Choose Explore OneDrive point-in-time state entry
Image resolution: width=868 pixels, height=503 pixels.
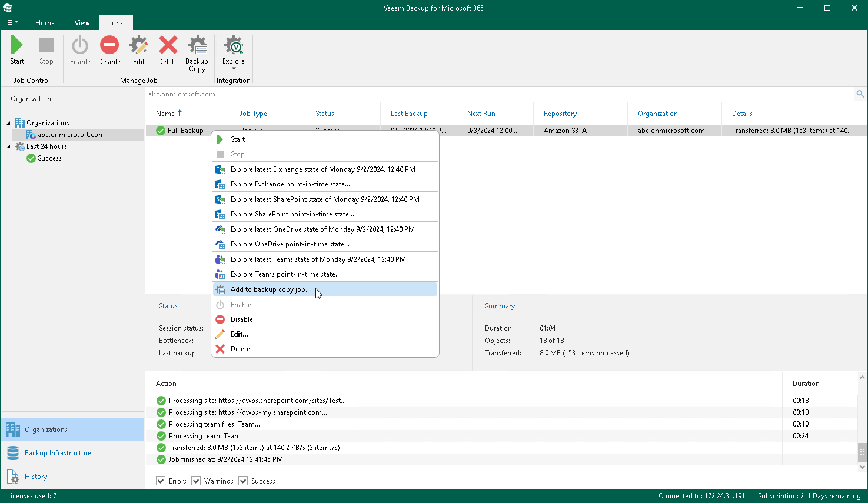pyautogui.click(x=325, y=244)
